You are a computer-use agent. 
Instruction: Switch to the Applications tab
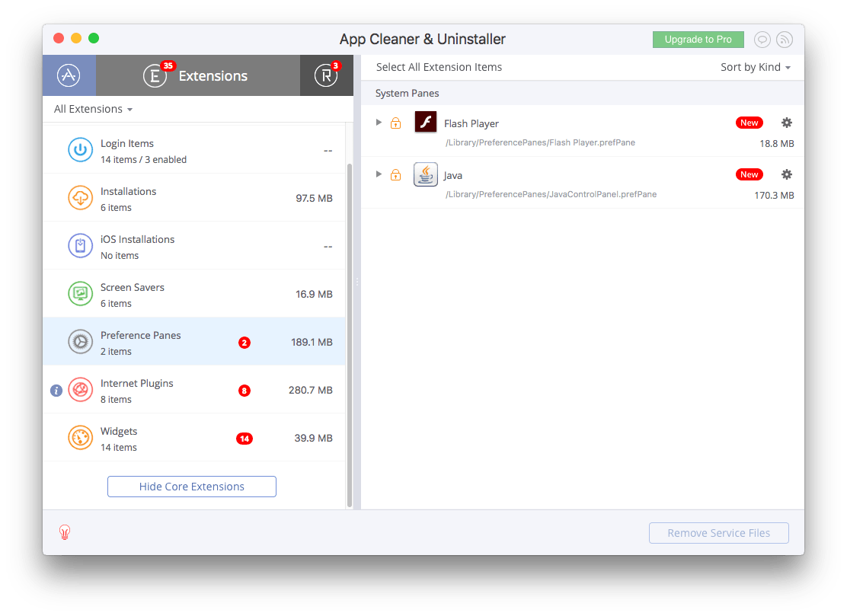69,75
